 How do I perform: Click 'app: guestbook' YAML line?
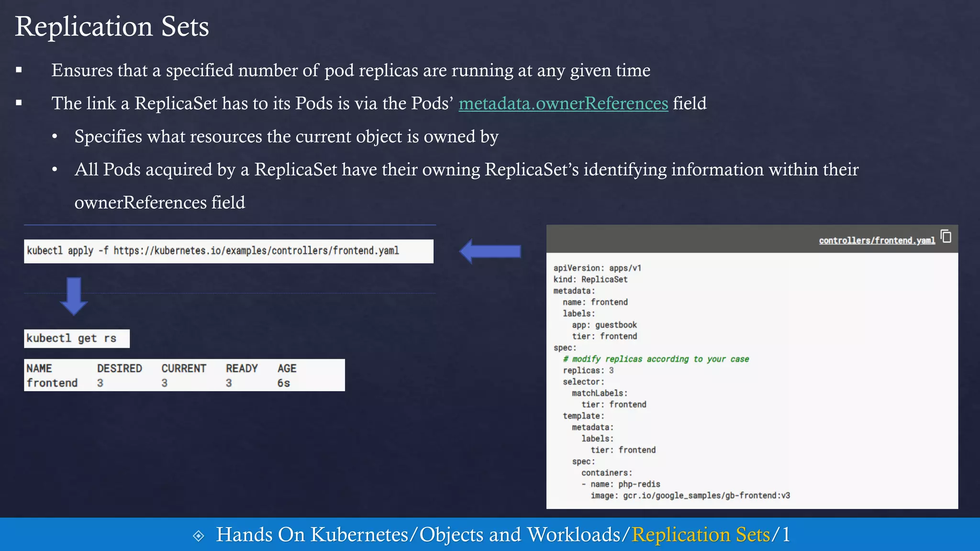[x=604, y=325]
